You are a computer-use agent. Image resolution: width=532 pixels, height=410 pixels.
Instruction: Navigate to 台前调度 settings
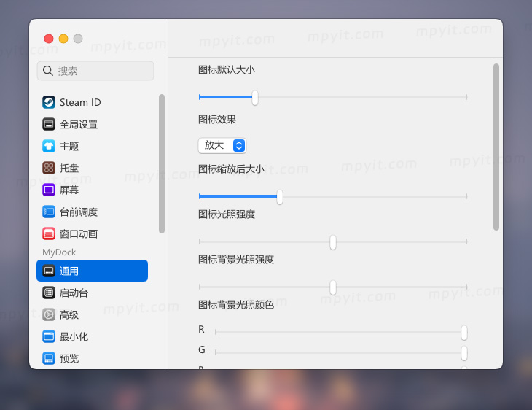pyautogui.click(x=79, y=212)
